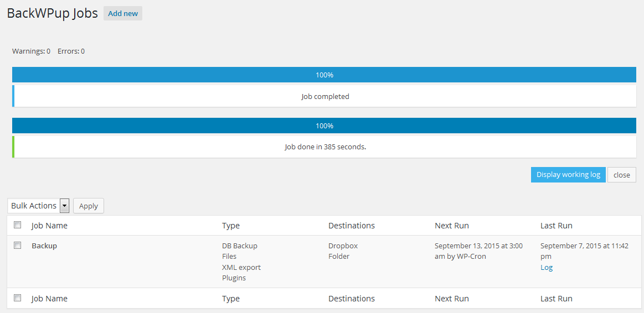This screenshot has height=313, width=644.
Task: Sort by Job Name header column
Action: 49,226
